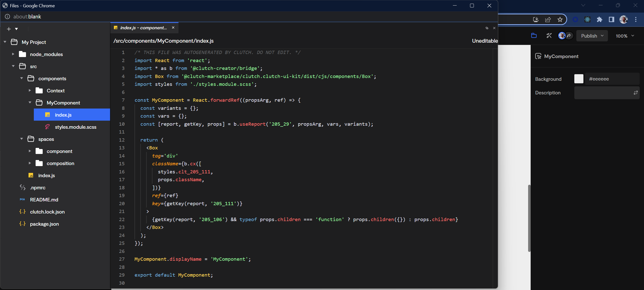Click the install app download icon
The width and height of the screenshot is (644, 290).
tap(535, 19)
